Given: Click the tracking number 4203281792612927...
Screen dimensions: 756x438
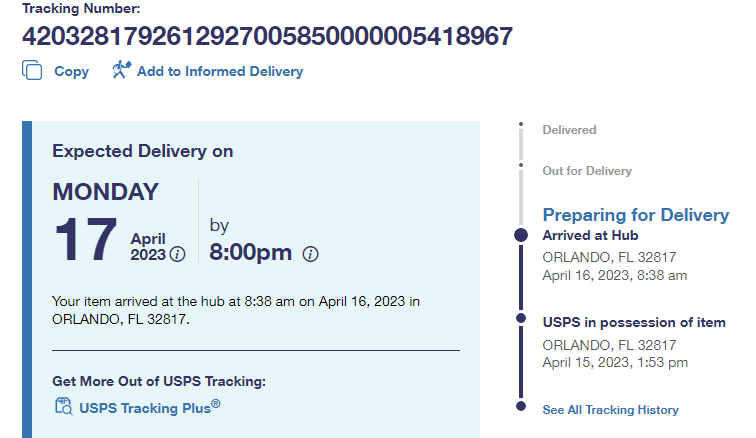Looking at the screenshot, I should point(267,37).
